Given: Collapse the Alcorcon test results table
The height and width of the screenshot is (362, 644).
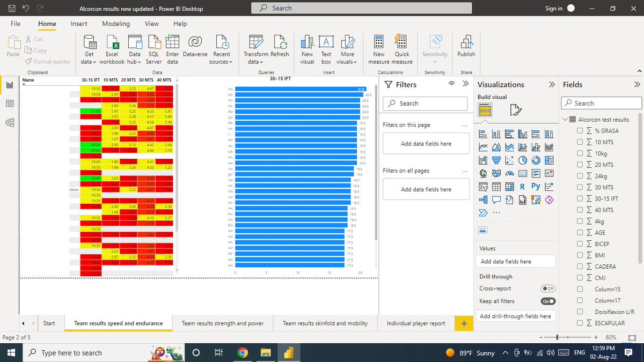Looking at the screenshot, I should 565,119.
